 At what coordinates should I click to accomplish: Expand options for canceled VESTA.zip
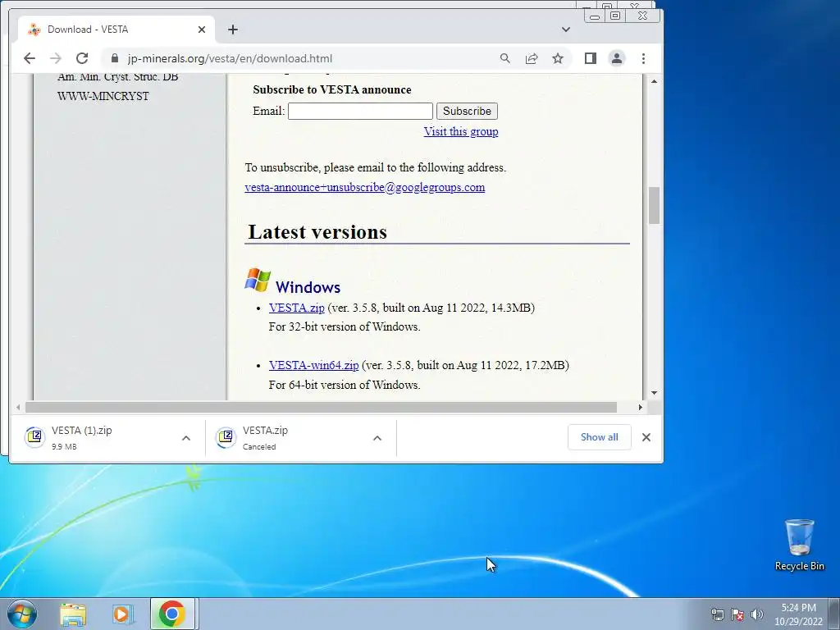(x=377, y=438)
